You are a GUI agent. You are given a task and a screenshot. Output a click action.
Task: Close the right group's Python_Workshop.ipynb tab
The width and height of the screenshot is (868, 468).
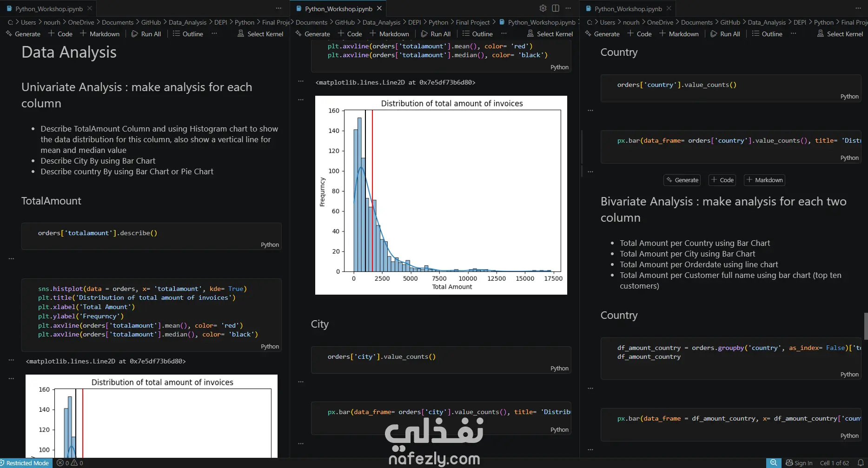click(669, 8)
